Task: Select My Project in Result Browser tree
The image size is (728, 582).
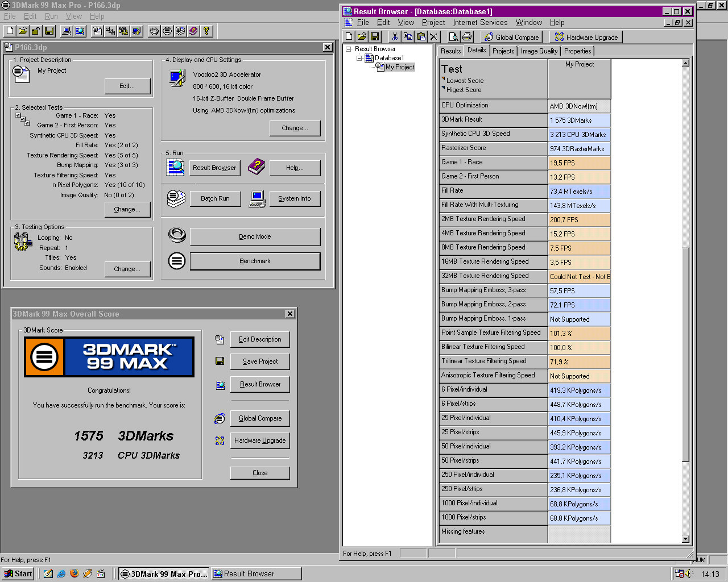Action: pos(400,67)
